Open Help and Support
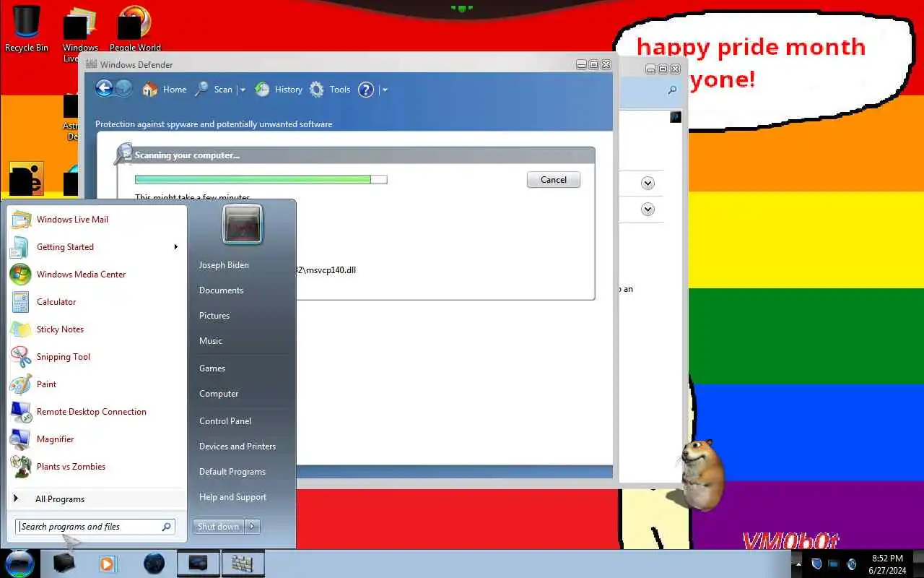The height and width of the screenshot is (578, 924). click(x=232, y=497)
